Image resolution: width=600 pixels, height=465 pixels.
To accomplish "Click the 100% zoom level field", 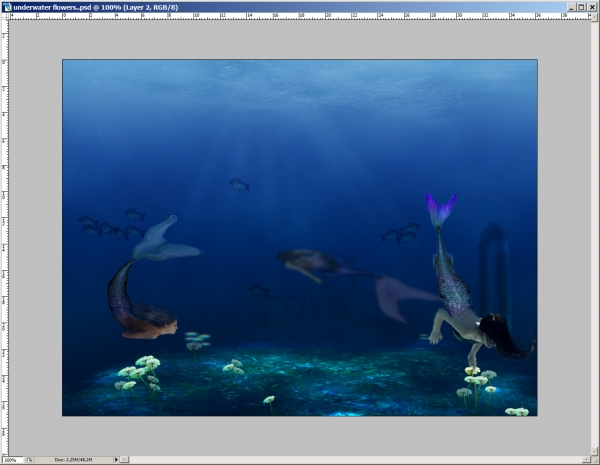I will coord(12,460).
